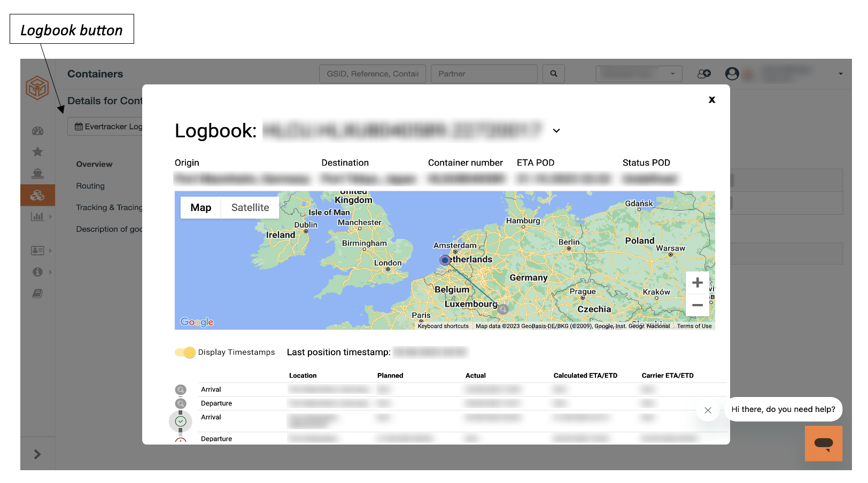This screenshot has width=868, height=483.
Task: Open the orange chat widget button
Action: pos(824,443)
